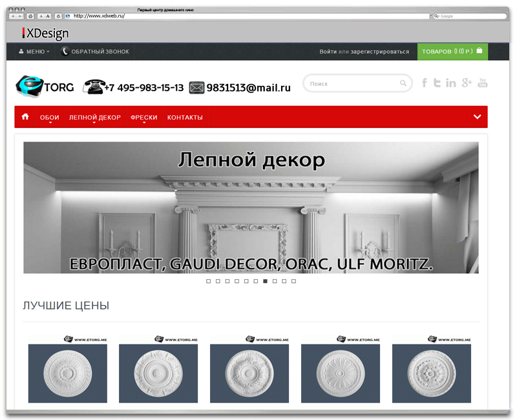This screenshot has height=420, width=517.
Task: Click the ЛУЧШИЕ ЦЕНЫ heading
Action: click(66, 306)
